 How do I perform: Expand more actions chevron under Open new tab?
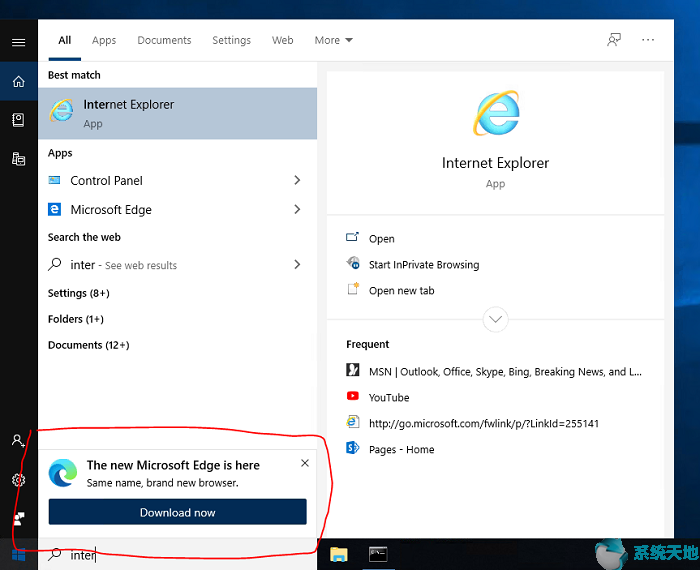(496, 319)
